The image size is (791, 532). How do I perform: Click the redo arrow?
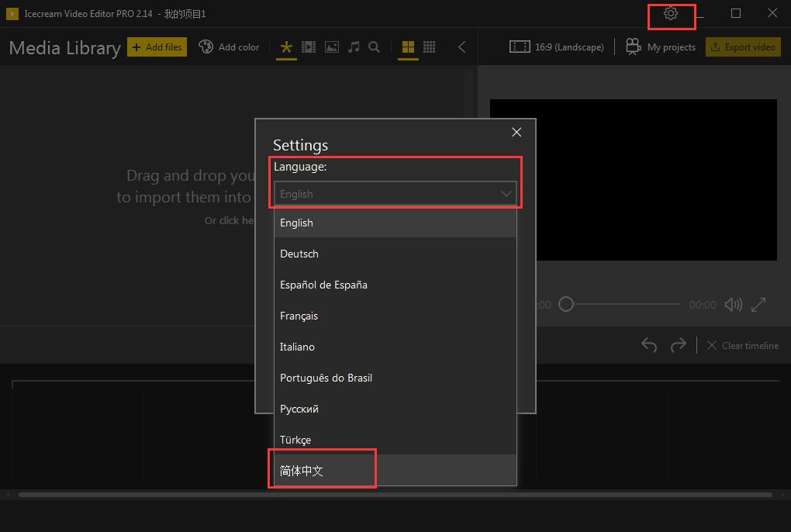point(679,345)
